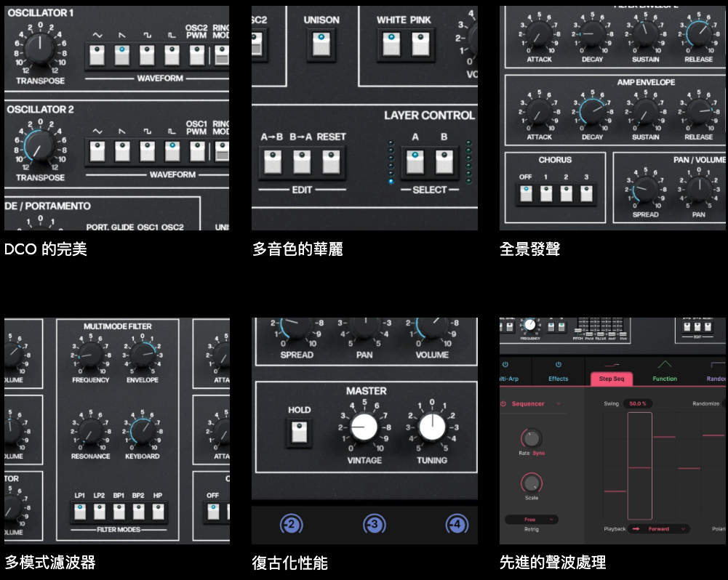The image size is (728, 580).
Task: Expand the Sequencer chevron menu
Action: click(x=559, y=403)
